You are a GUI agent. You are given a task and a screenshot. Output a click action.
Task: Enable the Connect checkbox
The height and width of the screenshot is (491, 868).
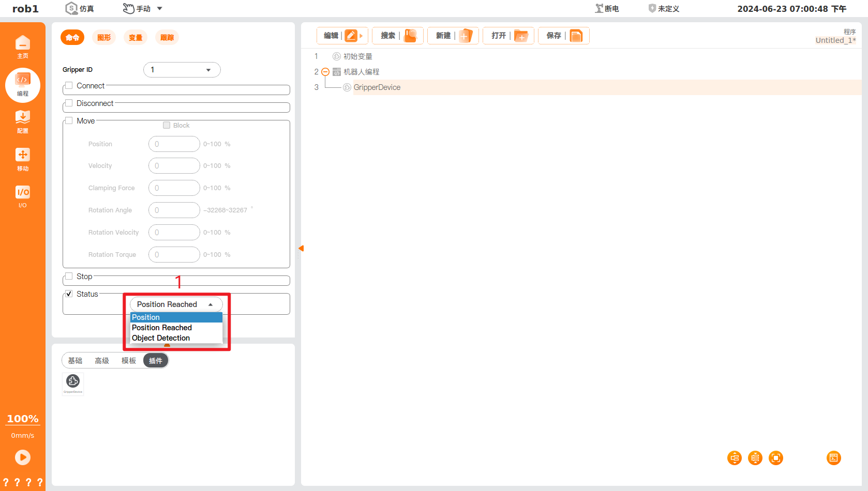[x=69, y=85]
